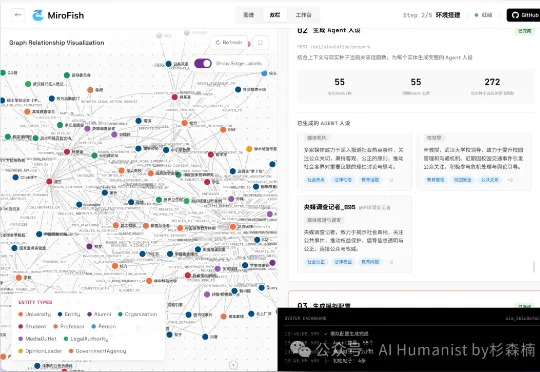Click the 272 statistic number card
The image size is (540, 372).
[x=492, y=86]
